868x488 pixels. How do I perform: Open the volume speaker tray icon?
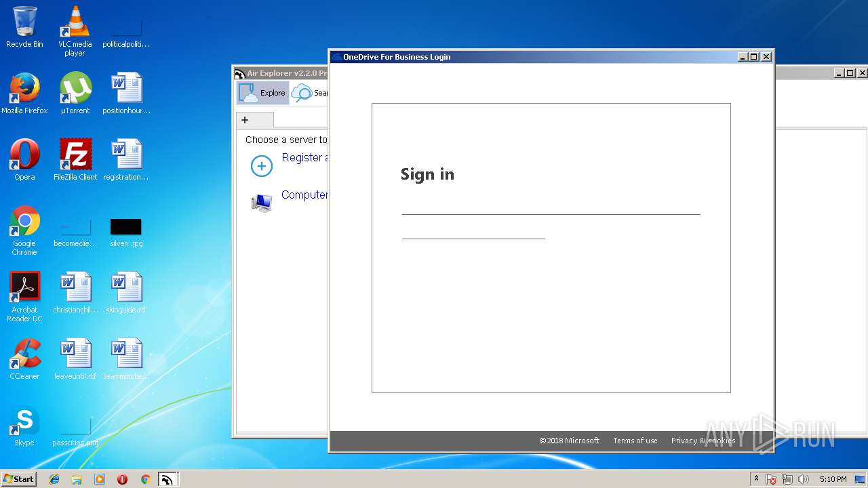(x=804, y=479)
